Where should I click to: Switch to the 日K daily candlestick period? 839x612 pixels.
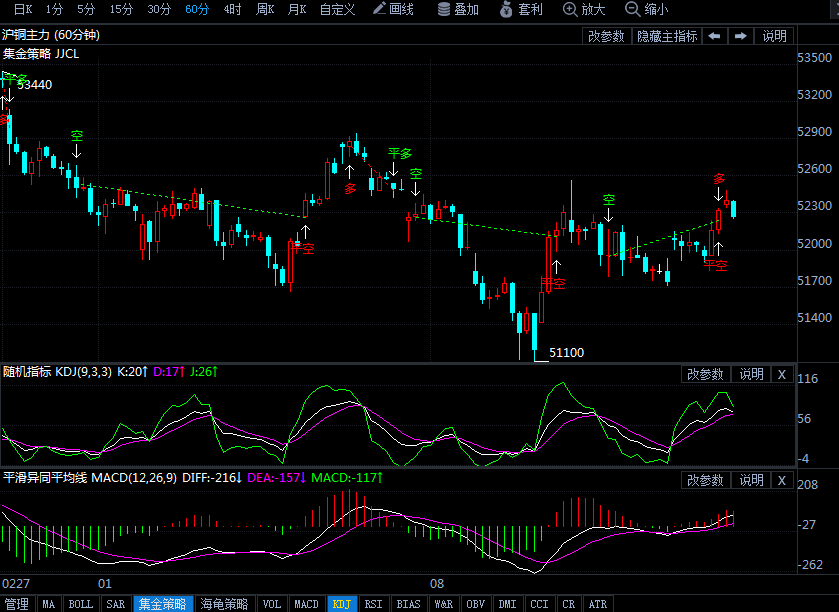click(22, 10)
